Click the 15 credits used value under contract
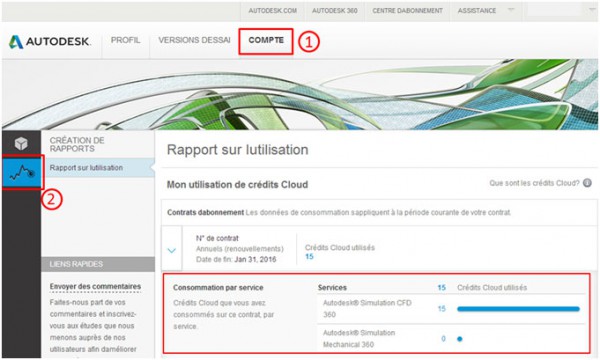Screen dimensions: 600x360 click(x=309, y=256)
